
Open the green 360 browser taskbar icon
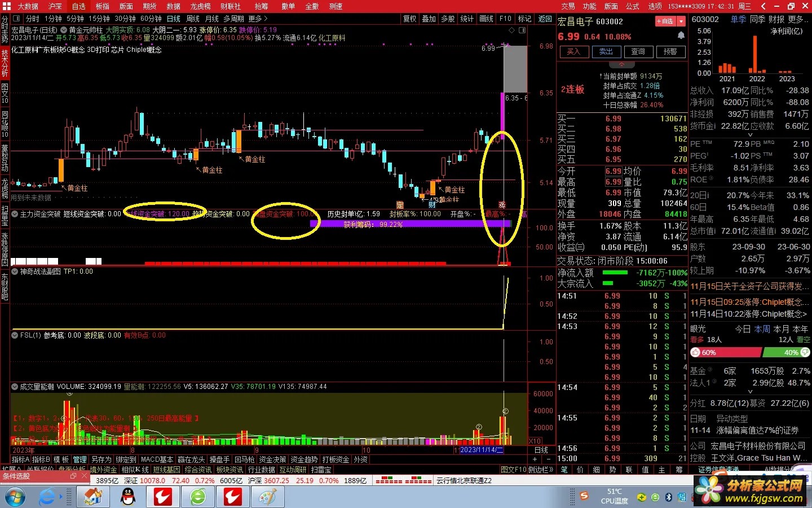pyautogui.click(x=198, y=497)
